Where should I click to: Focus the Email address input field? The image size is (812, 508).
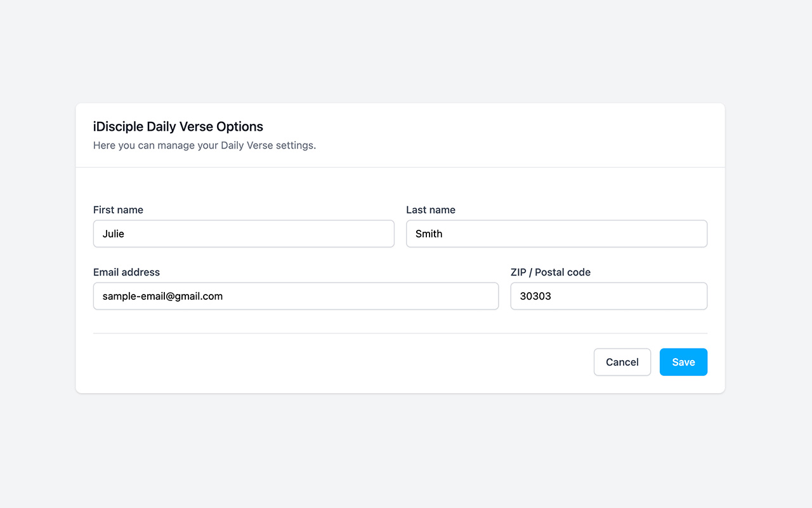[x=296, y=296]
